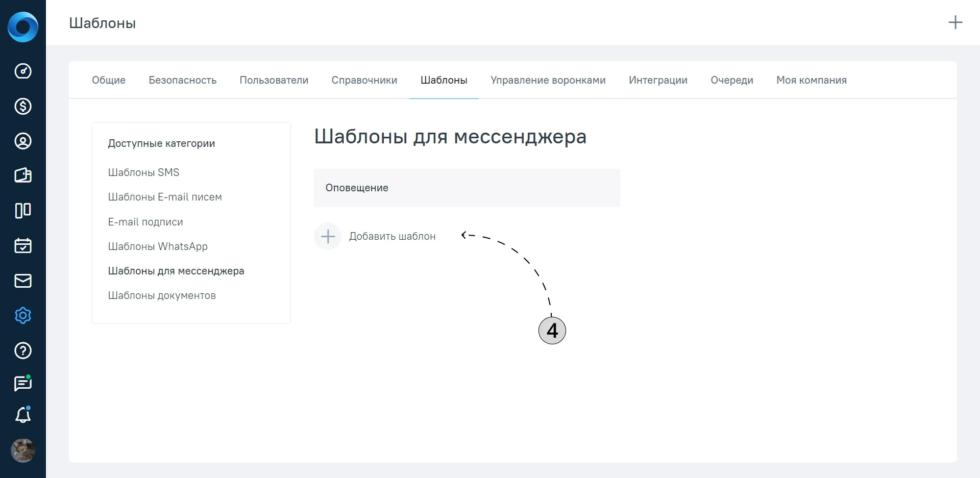Switch to the Безопасность tab

point(183,80)
